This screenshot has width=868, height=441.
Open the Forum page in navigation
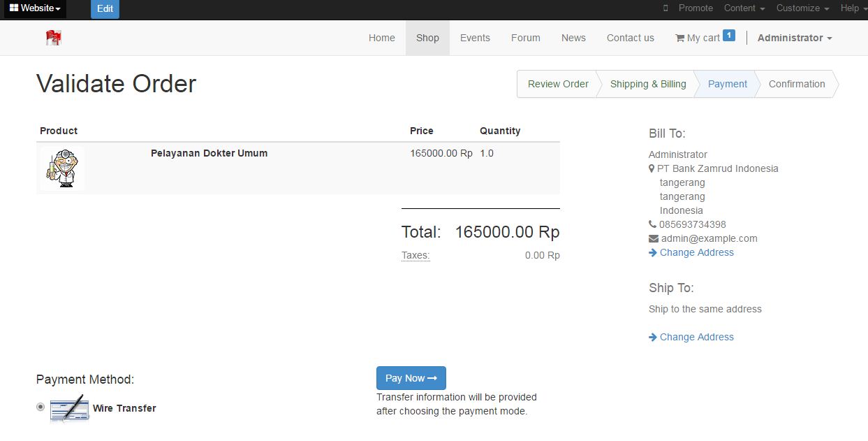click(x=525, y=38)
